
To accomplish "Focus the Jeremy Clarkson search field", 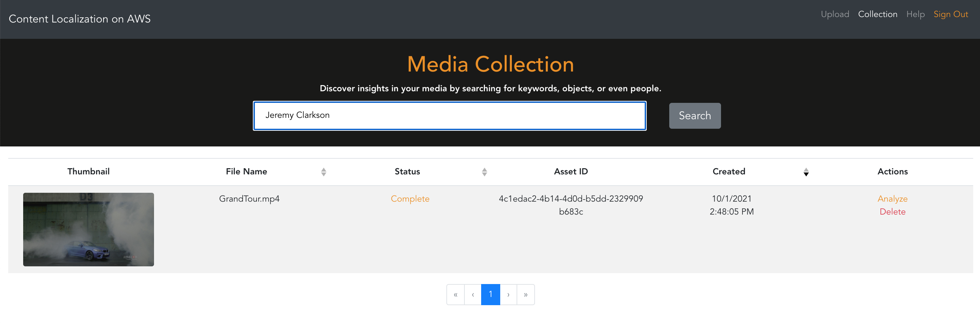I will [449, 115].
